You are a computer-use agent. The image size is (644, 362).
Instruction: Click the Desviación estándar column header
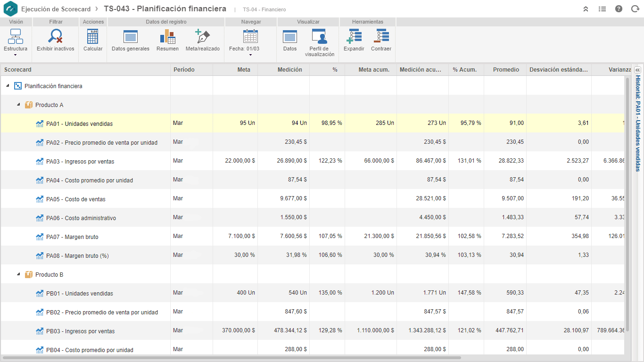559,70
